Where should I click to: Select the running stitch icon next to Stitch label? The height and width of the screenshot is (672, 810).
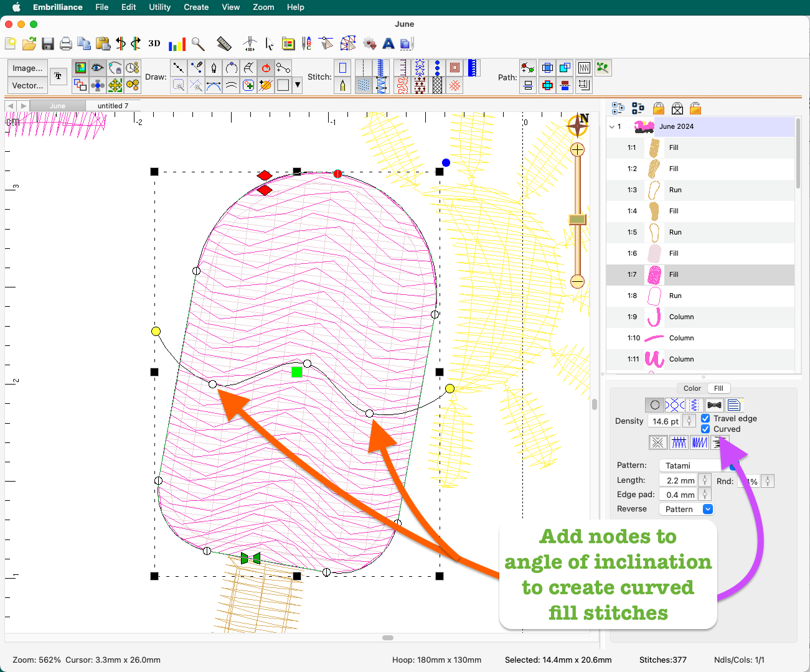pos(363,67)
